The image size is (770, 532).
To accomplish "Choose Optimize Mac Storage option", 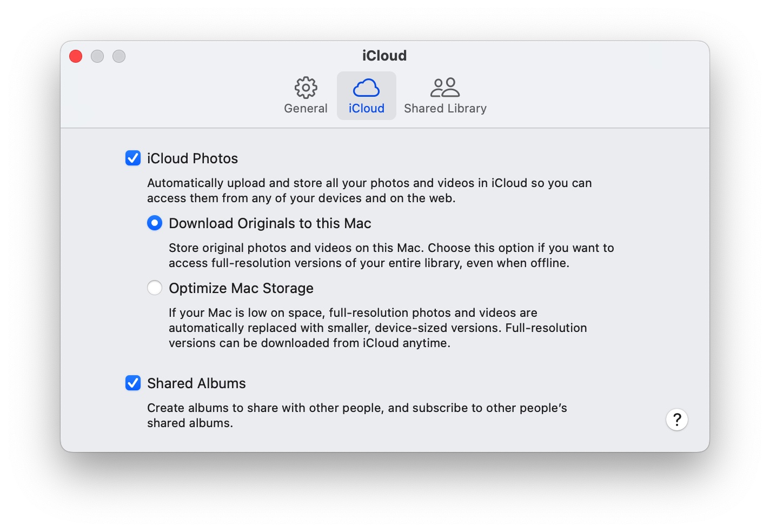I will point(155,288).
